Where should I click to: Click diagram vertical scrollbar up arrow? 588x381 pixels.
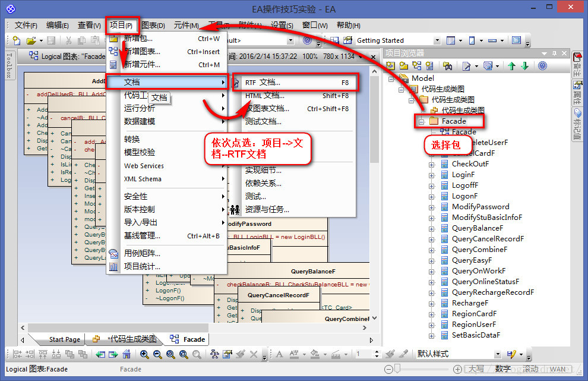click(x=374, y=71)
